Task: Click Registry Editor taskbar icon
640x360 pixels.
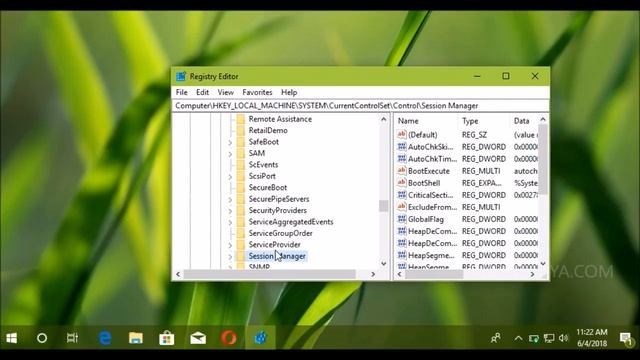Action: point(260,338)
